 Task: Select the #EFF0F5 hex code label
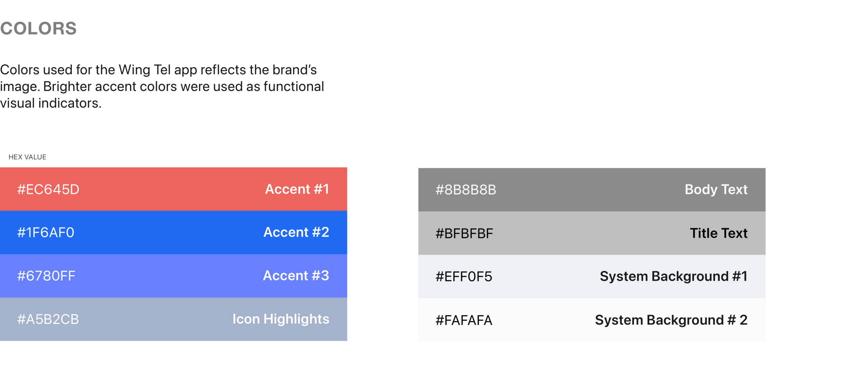(x=464, y=277)
